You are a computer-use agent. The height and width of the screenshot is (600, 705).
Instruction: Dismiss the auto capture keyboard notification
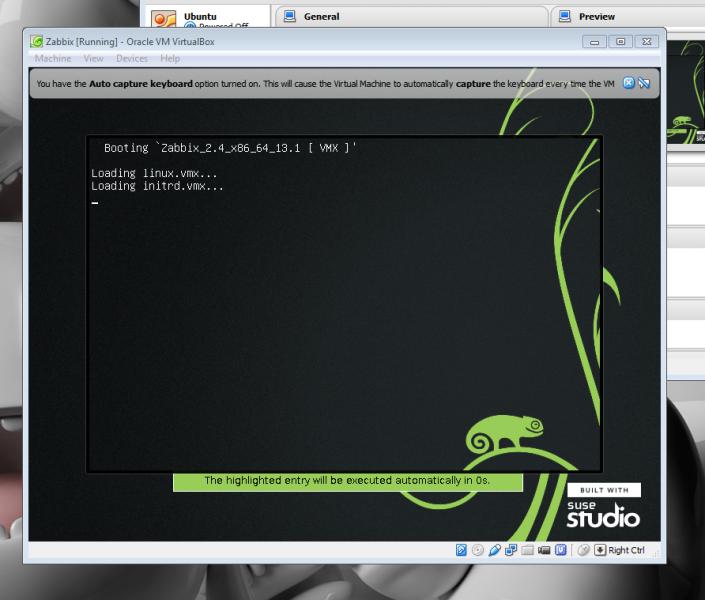click(x=629, y=83)
